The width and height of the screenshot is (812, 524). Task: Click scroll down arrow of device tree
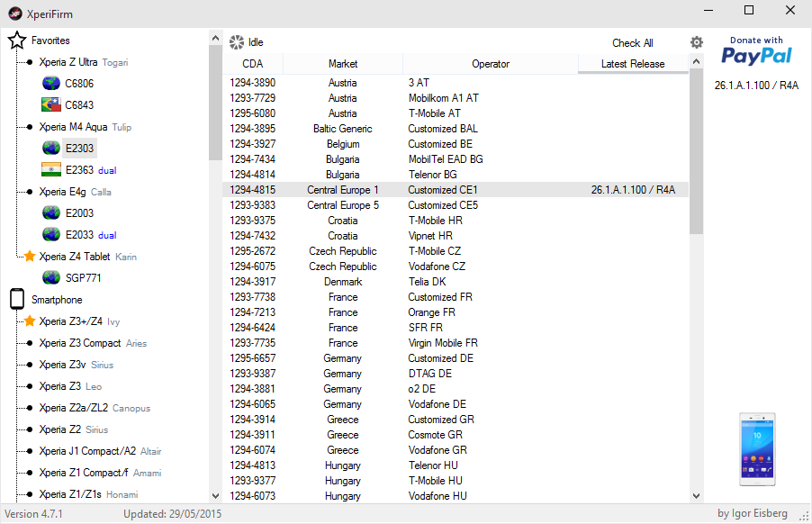pos(215,495)
